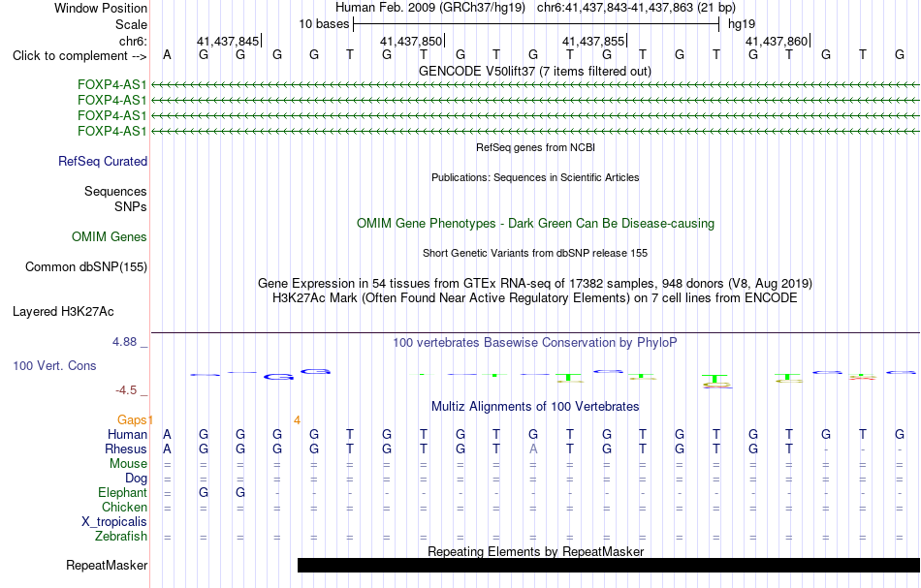Click the orange gap count 4
This screenshot has height=588, width=921.
pyautogui.click(x=298, y=419)
